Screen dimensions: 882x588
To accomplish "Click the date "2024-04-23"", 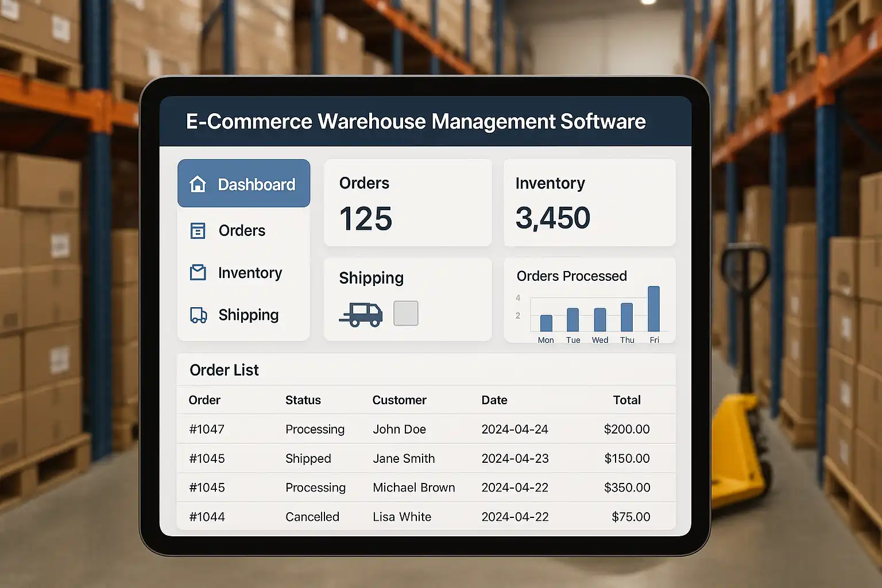I will click(x=515, y=459).
